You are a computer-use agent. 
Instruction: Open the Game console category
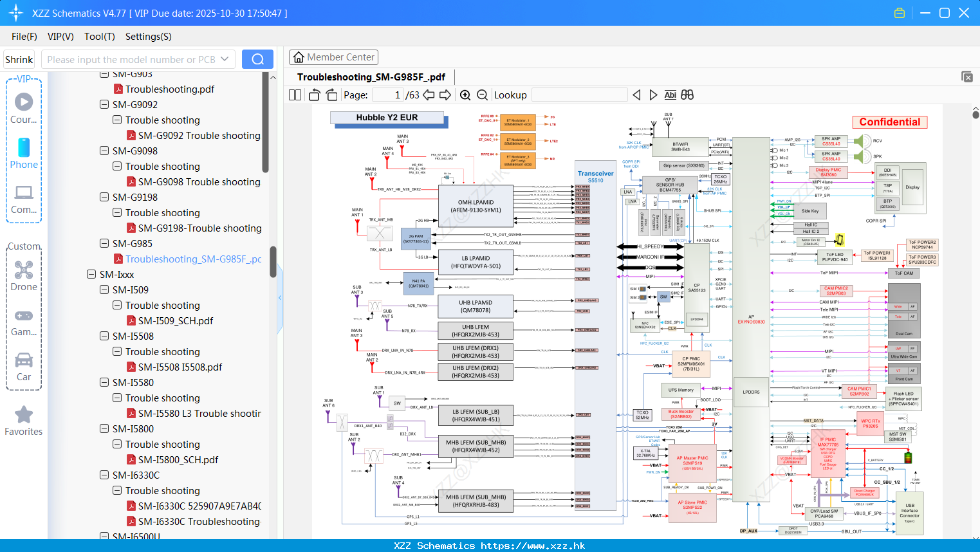click(24, 322)
